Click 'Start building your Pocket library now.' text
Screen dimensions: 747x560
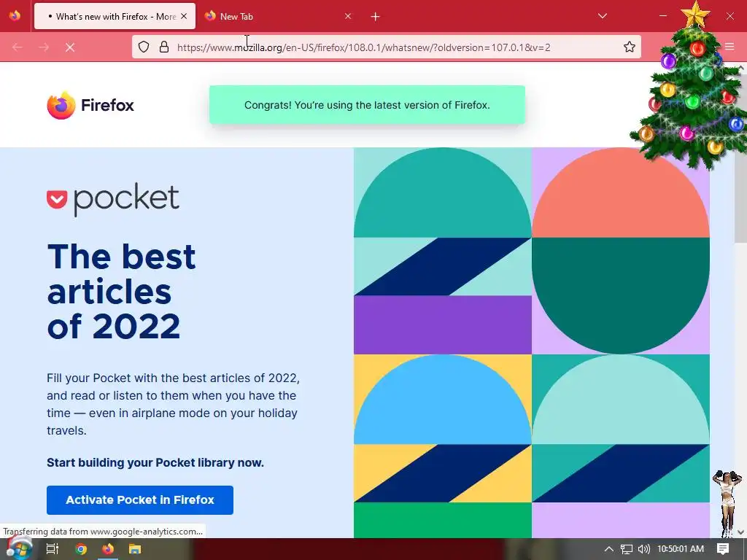pyautogui.click(x=155, y=462)
